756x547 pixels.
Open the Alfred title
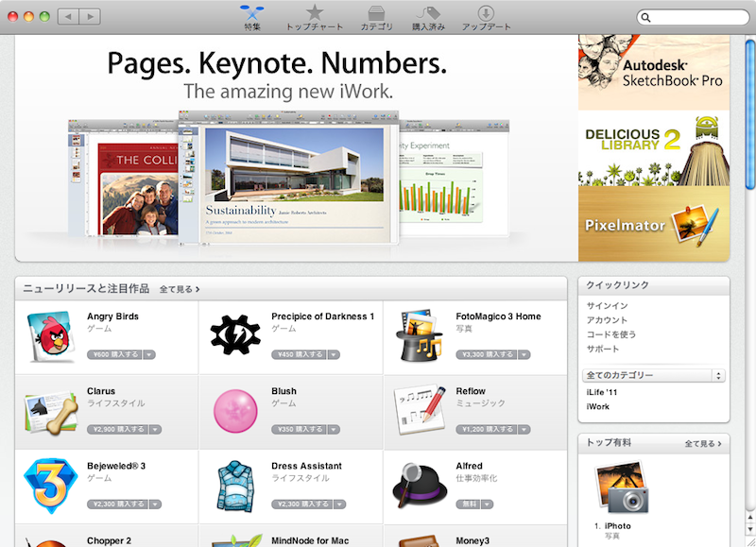pyautogui.click(x=469, y=466)
